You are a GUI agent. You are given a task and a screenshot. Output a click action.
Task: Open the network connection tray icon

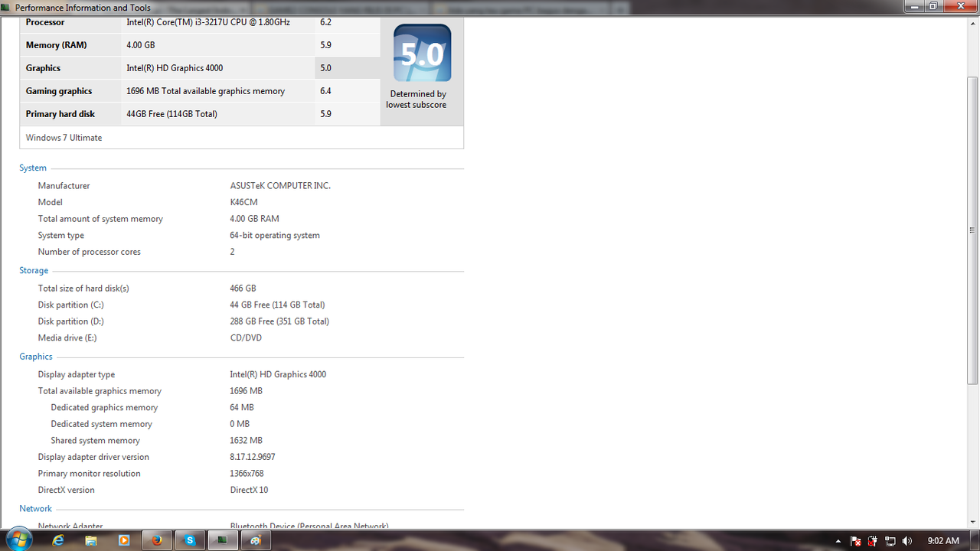point(890,541)
